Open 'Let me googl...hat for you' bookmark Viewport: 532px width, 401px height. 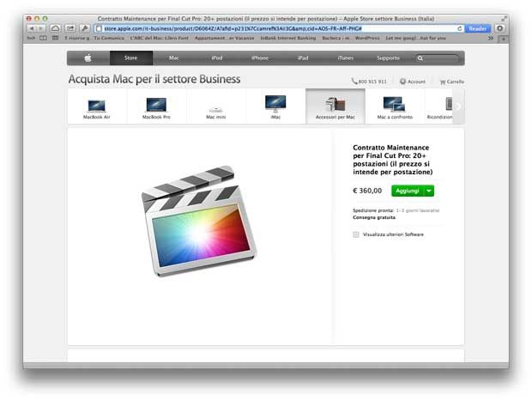pyautogui.click(x=415, y=38)
